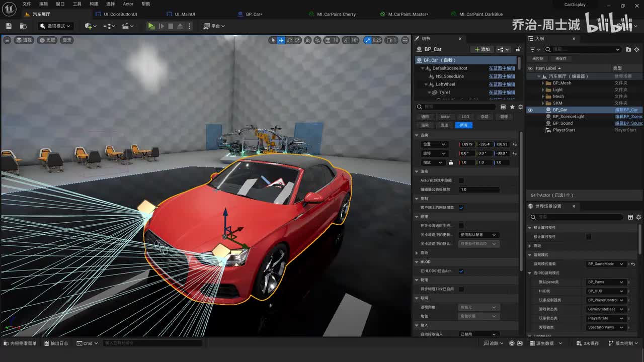
Task: Click the 位置 X value field
Action: coord(467,144)
